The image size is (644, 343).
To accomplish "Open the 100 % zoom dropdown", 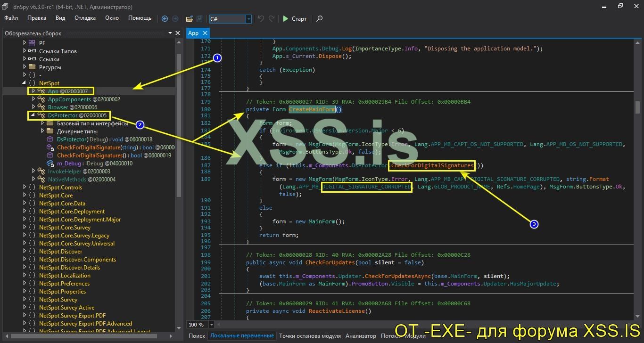I will click(211, 325).
